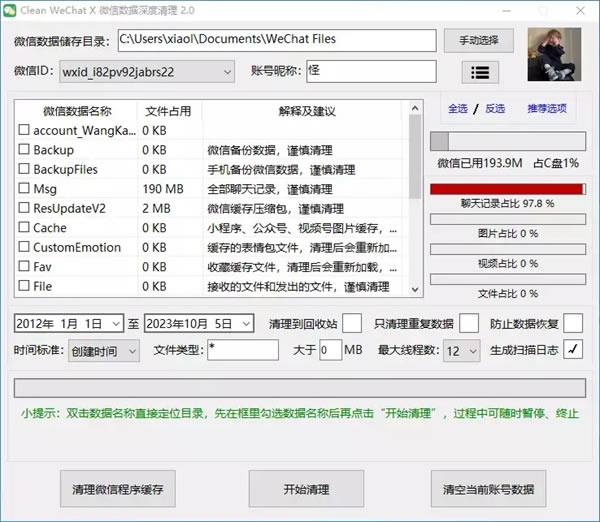This screenshot has height=522, width=600.
Task: Enable 防止数据恢复 checkbox
Action: click(573, 323)
